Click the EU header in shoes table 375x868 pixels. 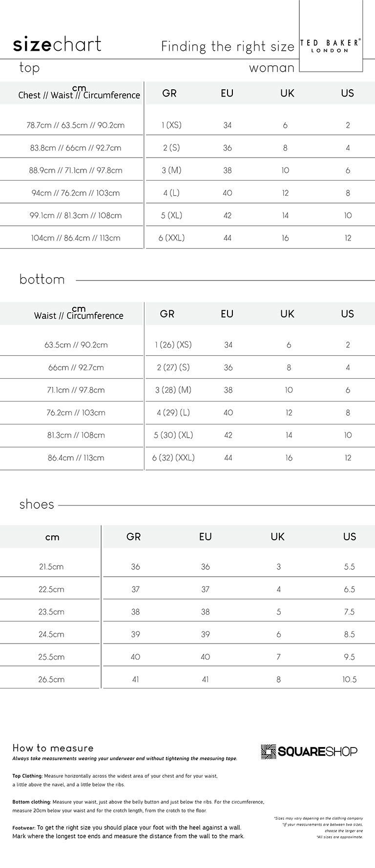[x=206, y=537]
